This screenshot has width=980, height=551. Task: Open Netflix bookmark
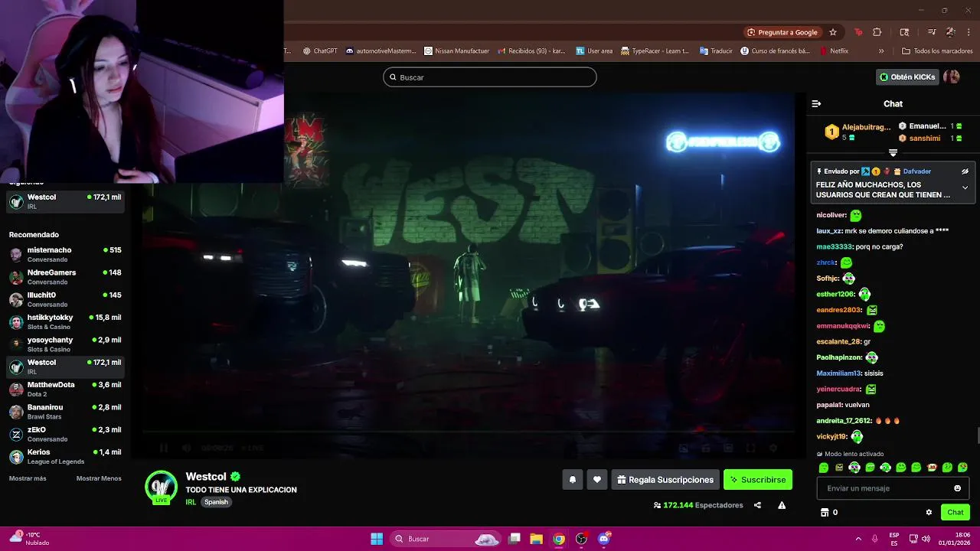[x=833, y=51]
